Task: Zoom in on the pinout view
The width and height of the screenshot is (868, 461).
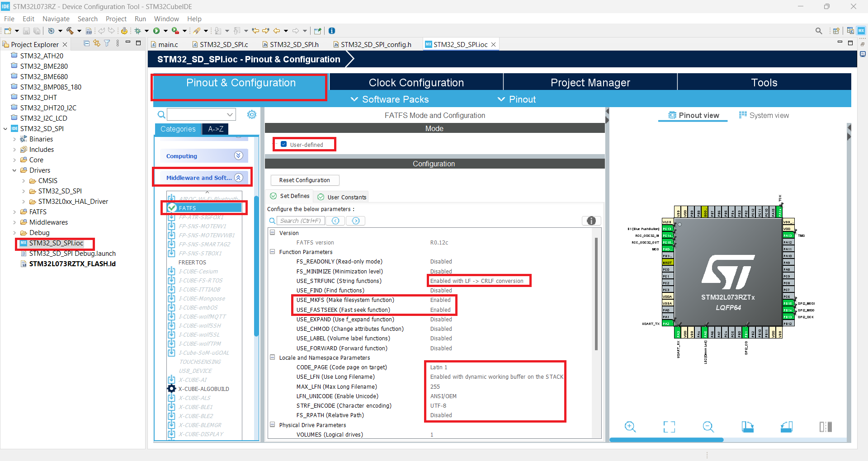Action: (x=630, y=427)
